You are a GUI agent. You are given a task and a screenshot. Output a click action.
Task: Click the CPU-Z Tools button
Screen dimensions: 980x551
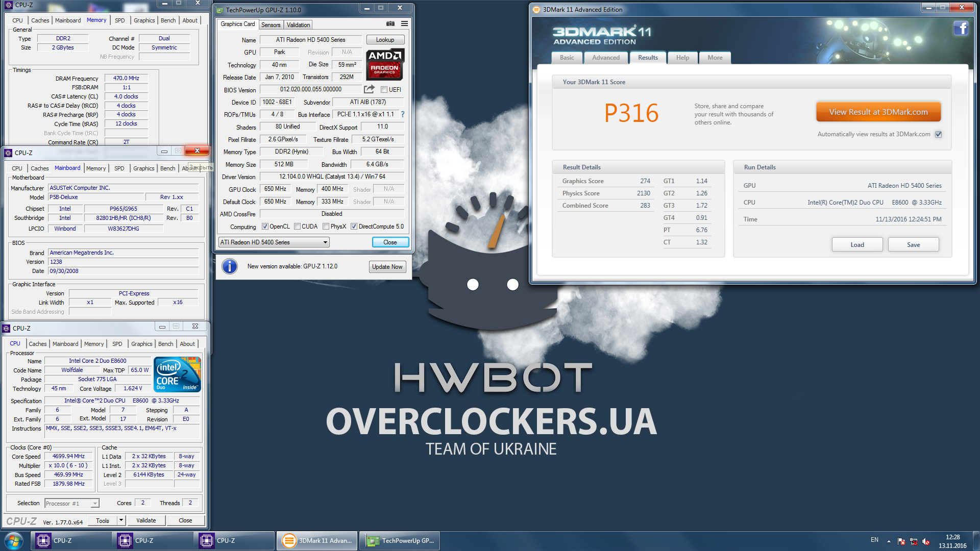click(x=103, y=520)
